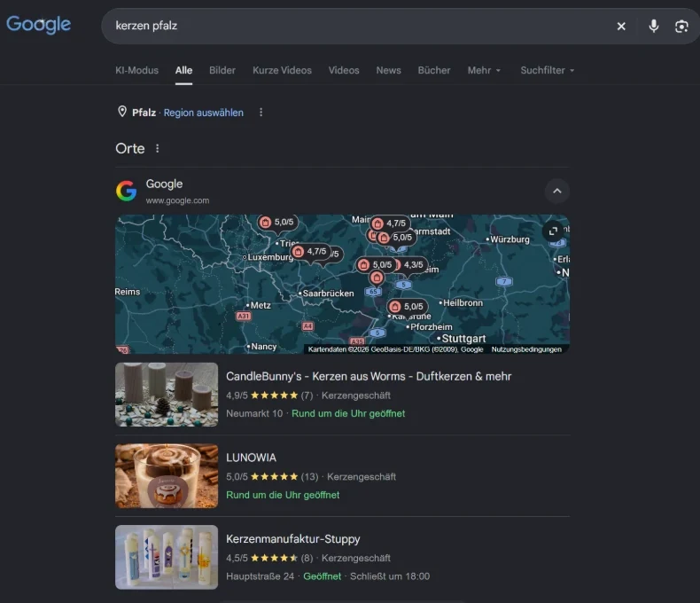Open Google Lens image search icon

point(681,27)
